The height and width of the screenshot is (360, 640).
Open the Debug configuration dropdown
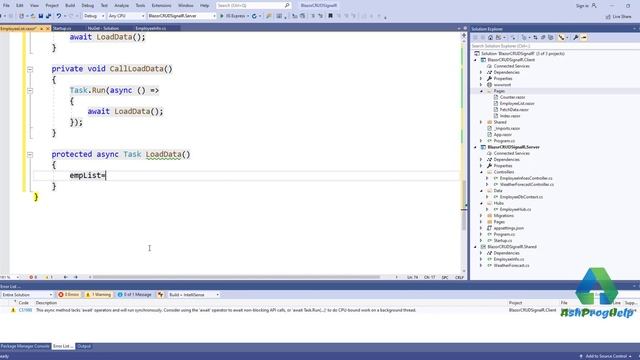point(94,16)
